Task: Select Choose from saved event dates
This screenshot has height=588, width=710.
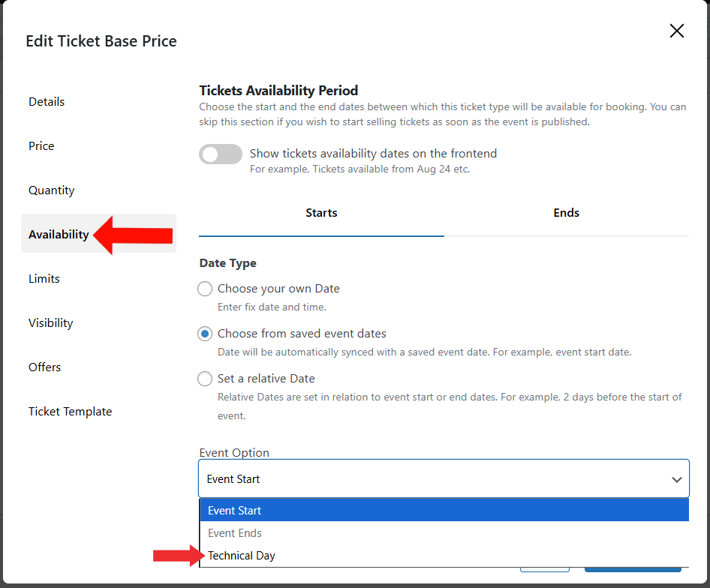Action: point(204,334)
